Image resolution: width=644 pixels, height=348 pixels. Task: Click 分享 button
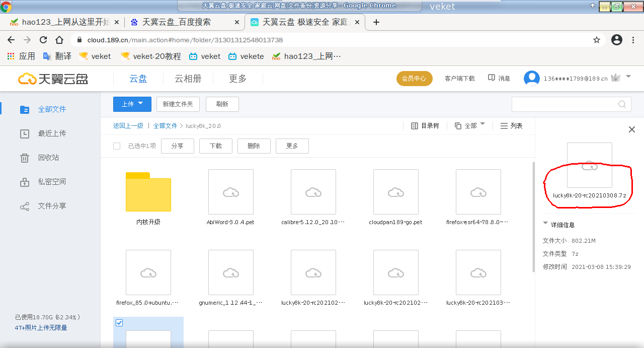(178, 146)
